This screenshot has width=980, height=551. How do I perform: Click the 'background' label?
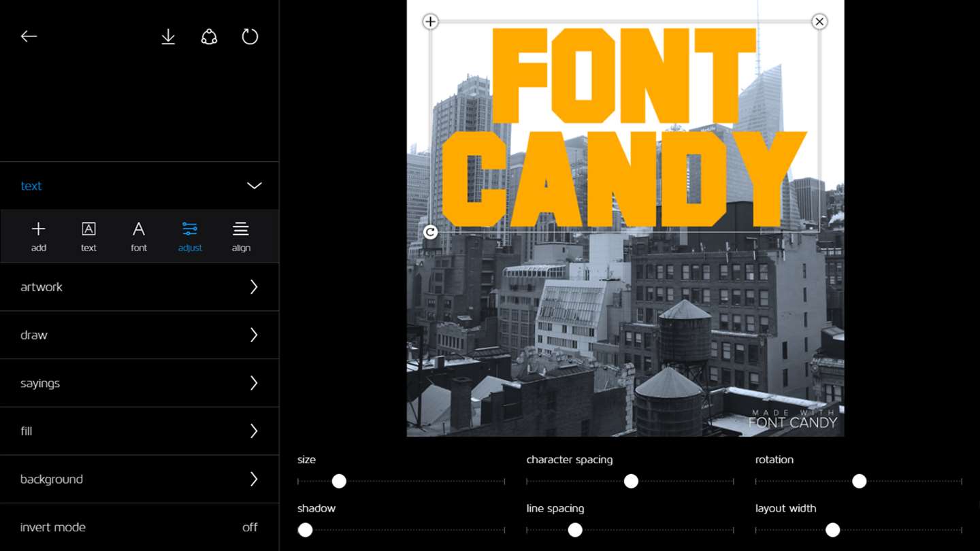pos(52,480)
